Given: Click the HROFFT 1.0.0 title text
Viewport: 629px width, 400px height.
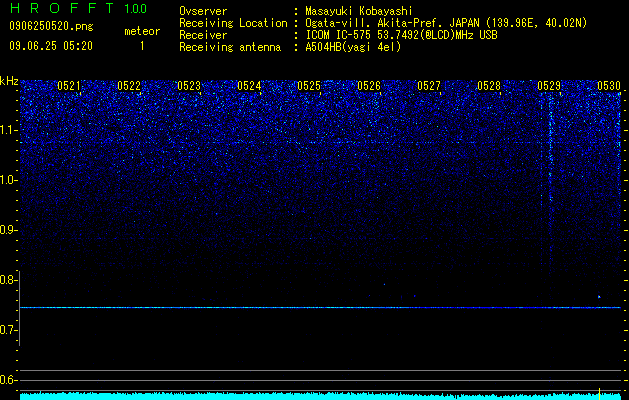Looking at the screenshot, I should [78, 8].
